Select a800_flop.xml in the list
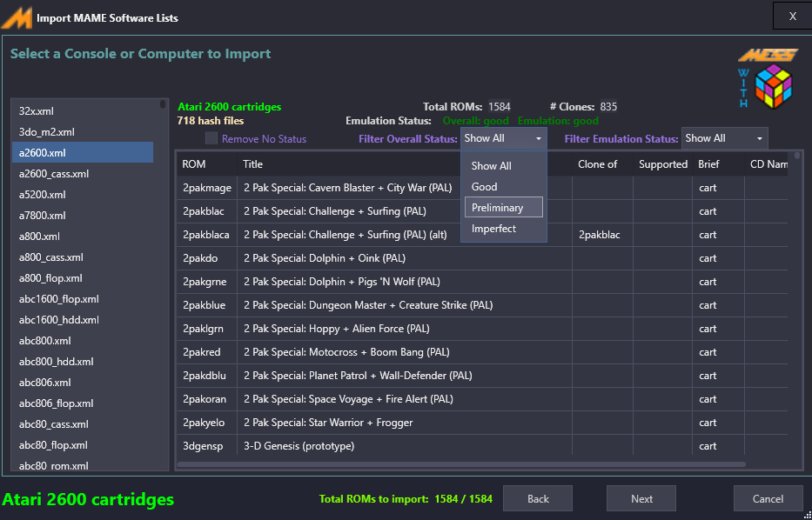812x520 pixels. 83,278
